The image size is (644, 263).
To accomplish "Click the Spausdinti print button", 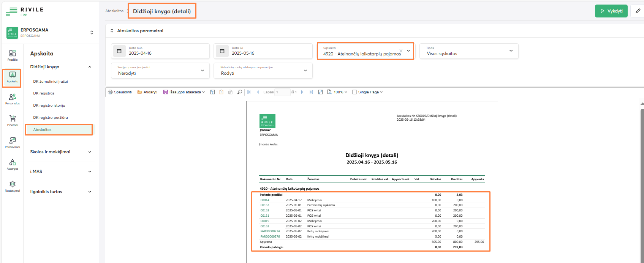I will [x=120, y=92].
